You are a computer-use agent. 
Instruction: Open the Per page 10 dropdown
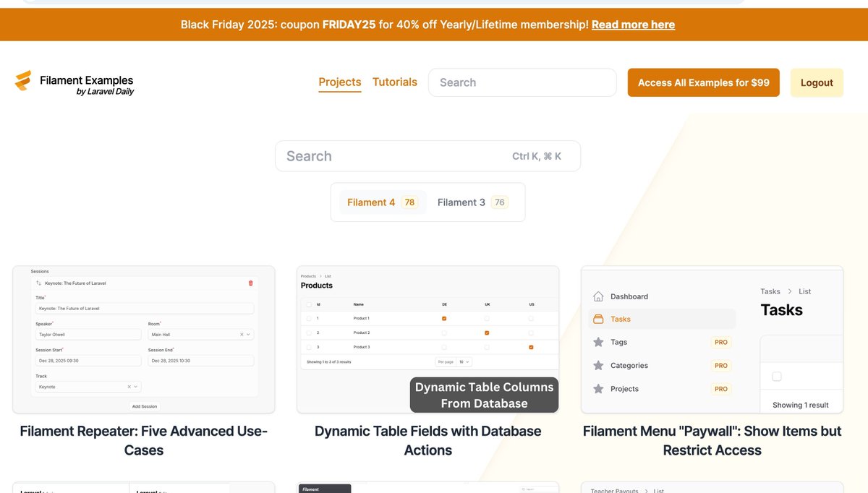coord(463,361)
